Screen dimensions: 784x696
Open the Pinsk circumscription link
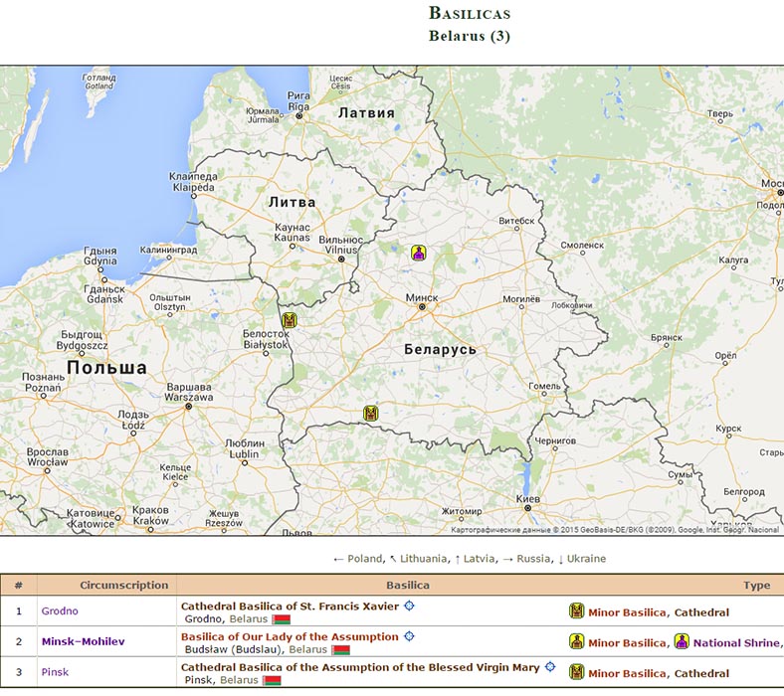(x=55, y=673)
